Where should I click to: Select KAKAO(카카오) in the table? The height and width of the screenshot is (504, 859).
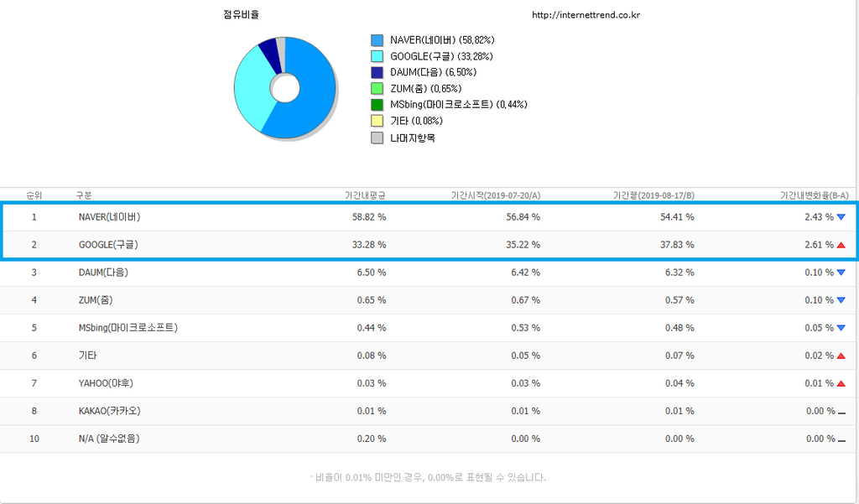tap(110, 411)
